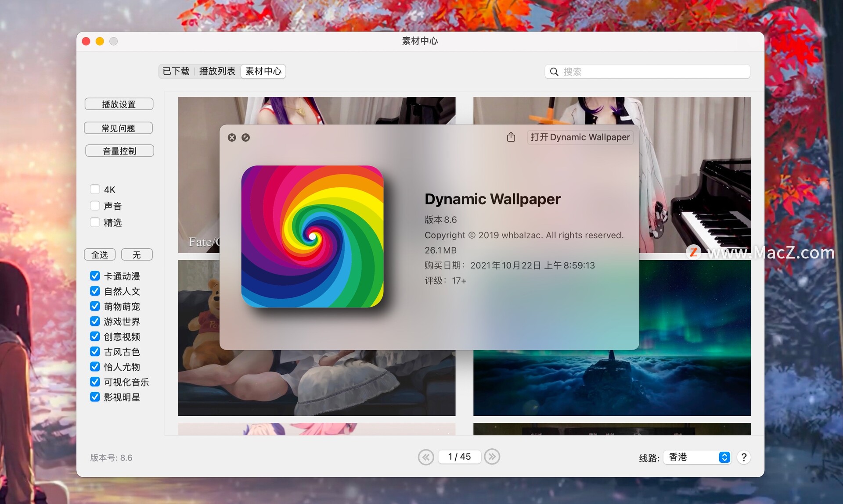Image resolution: width=843 pixels, height=504 pixels.
Task: Click the copyright whbalzac text
Action: coord(524,235)
